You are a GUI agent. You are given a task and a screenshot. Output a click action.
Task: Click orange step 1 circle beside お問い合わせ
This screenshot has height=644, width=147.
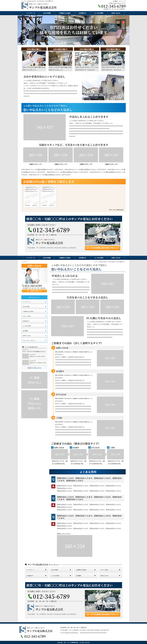(x=53, y=348)
